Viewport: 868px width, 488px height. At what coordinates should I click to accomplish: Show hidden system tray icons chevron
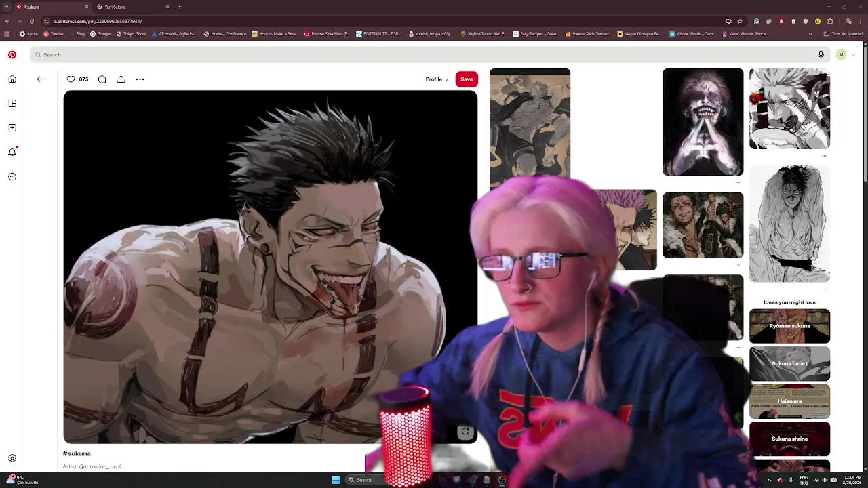(769, 480)
